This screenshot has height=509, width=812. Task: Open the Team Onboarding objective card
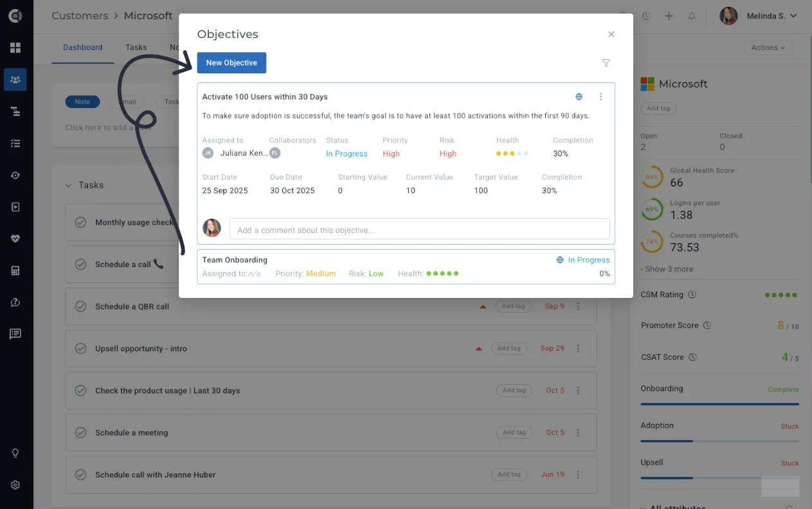click(406, 266)
